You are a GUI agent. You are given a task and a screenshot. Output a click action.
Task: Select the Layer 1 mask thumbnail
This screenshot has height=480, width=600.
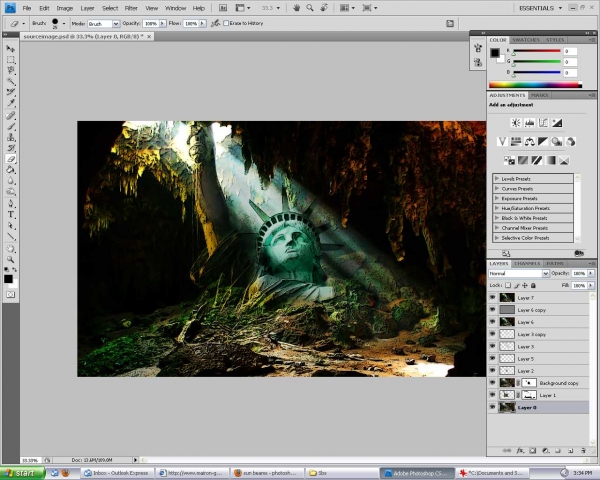[x=529, y=395]
